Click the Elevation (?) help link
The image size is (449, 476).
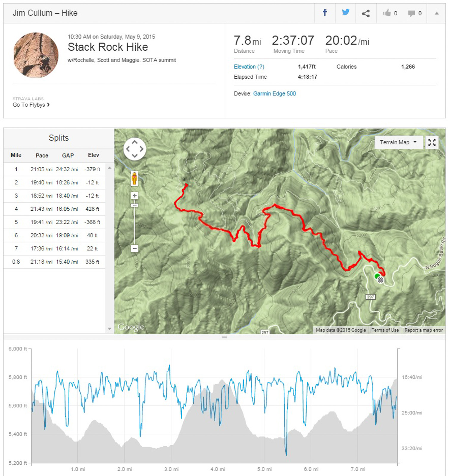coord(249,67)
